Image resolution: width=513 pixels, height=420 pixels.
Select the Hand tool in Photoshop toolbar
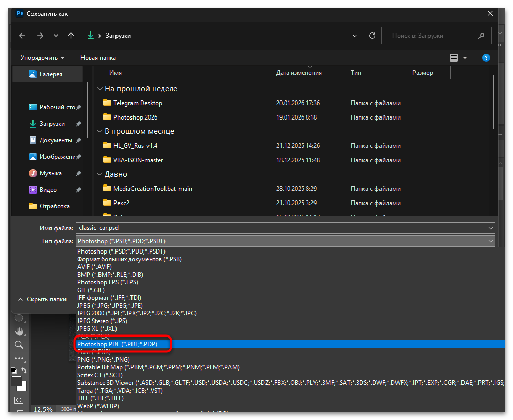coord(19,331)
